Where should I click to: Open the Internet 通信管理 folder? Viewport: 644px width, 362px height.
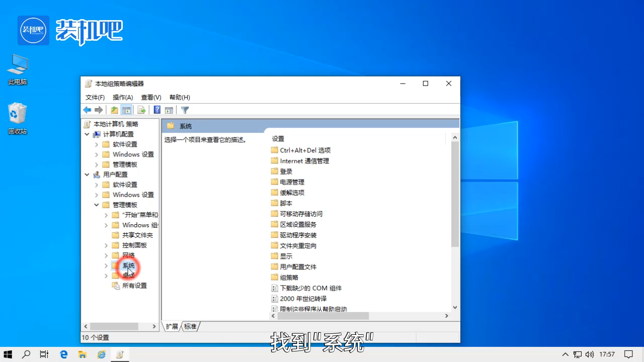[304, 160]
